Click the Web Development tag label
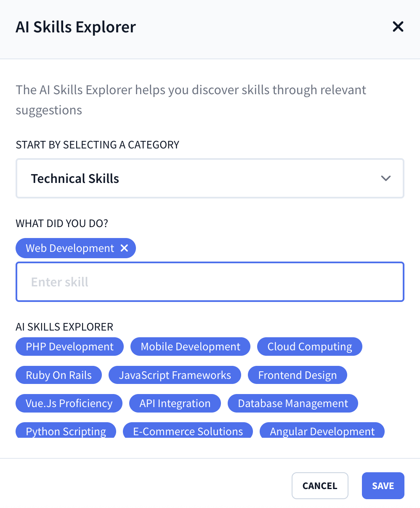The height and width of the screenshot is (508, 420). 69,248
